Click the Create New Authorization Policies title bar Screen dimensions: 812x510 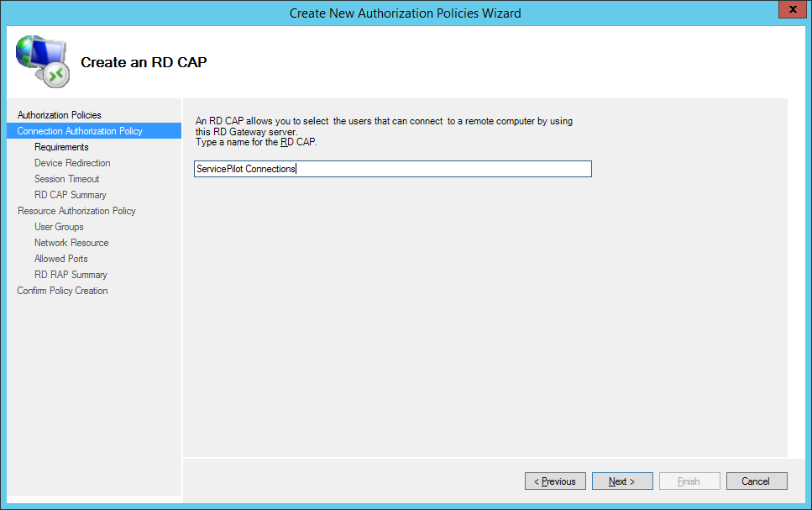pyautogui.click(x=405, y=13)
